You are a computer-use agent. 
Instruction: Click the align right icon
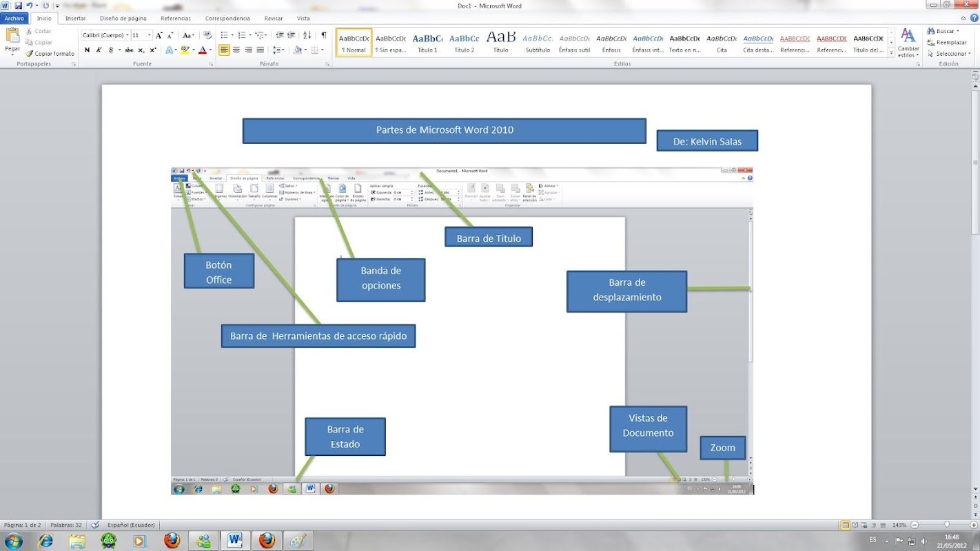(248, 50)
